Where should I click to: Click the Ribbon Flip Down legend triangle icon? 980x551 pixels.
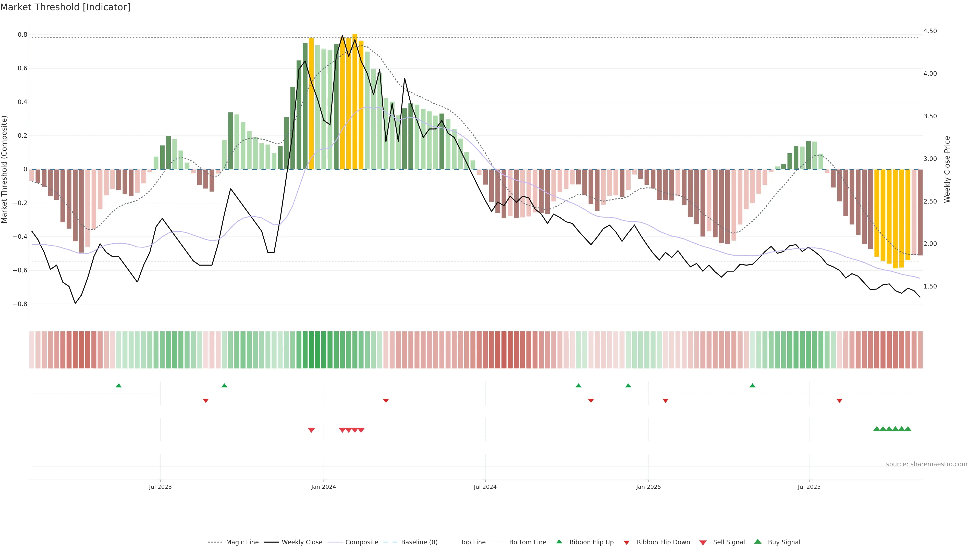click(626, 542)
